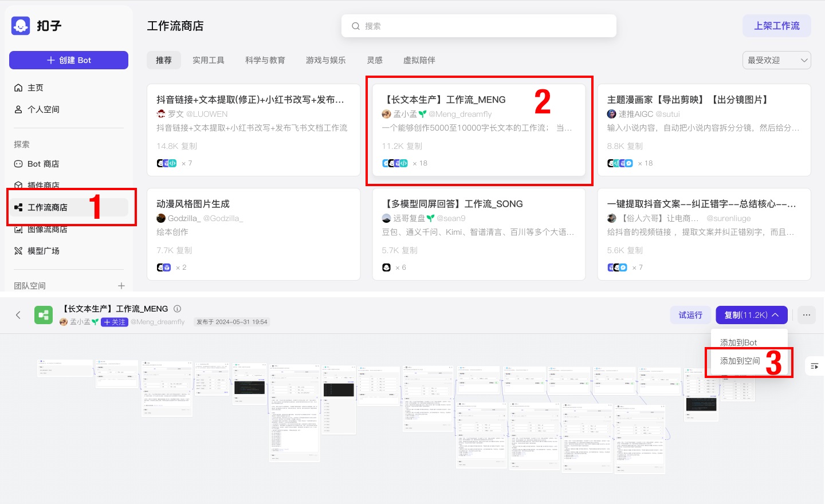Click author avatar of Godzilla_

pyautogui.click(x=161, y=218)
